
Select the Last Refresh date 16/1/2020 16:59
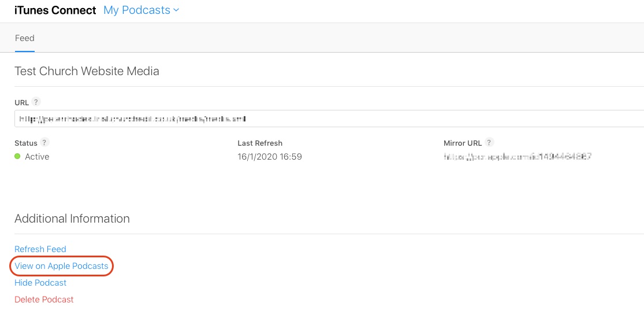[x=270, y=157]
